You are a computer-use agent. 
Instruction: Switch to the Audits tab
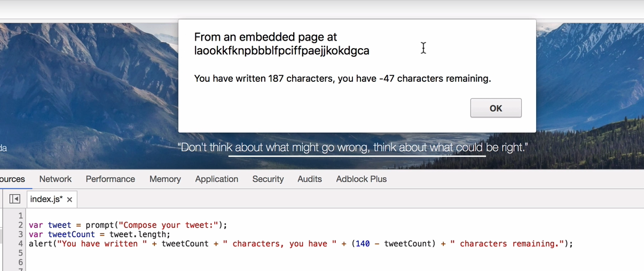[x=310, y=179]
